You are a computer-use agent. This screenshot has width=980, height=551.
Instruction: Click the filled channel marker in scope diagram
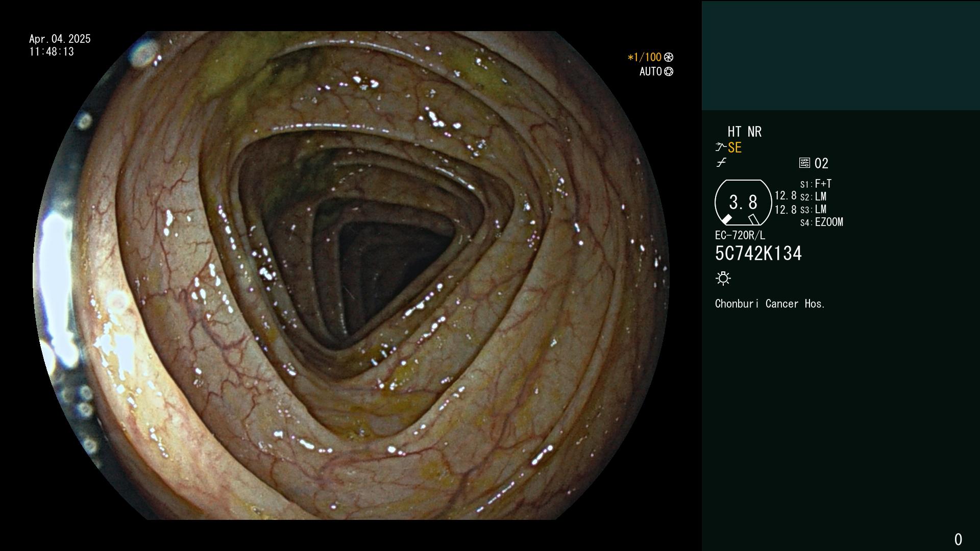(x=726, y=219)
